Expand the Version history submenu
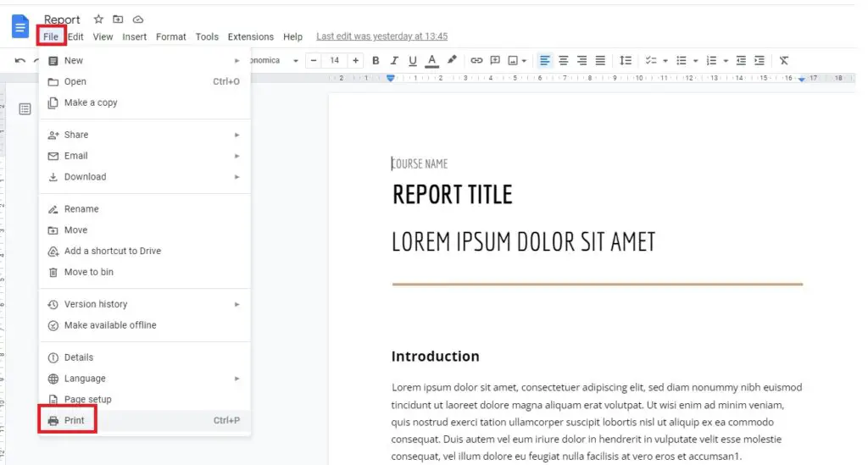 [x=144, y=303]
